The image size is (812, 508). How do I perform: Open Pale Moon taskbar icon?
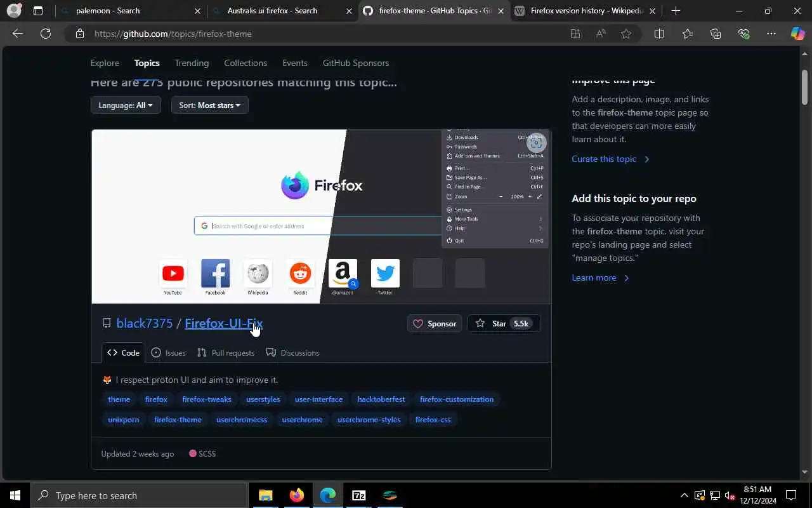[390, 495]
